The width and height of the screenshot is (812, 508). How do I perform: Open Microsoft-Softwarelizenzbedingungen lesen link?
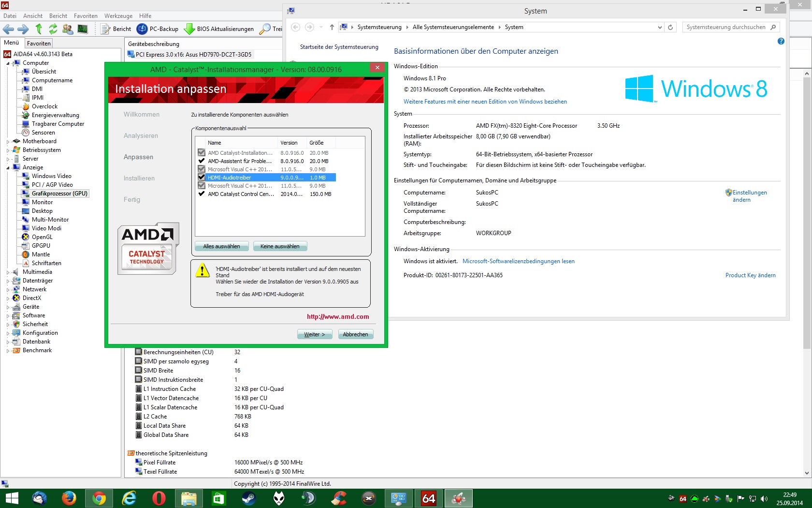[519, 261]
